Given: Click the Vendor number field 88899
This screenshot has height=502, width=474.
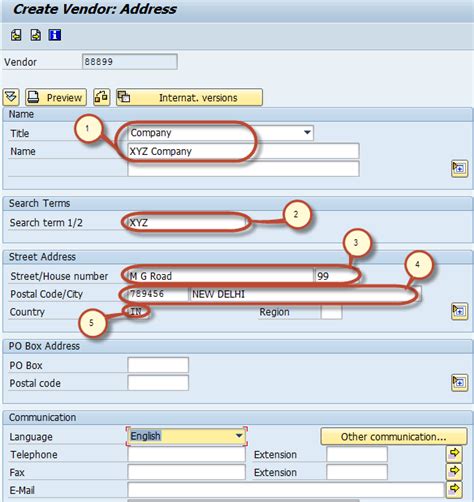Looking at the screenshot, I should point(130,62).
